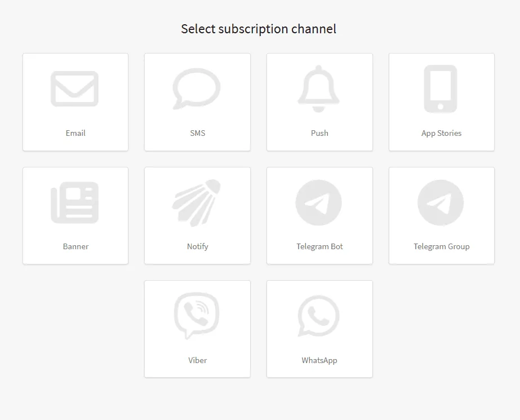The height and width of the screenshot is (420, 520).
Task: Select the App Stories phone icon
Action: coord(441,89)
